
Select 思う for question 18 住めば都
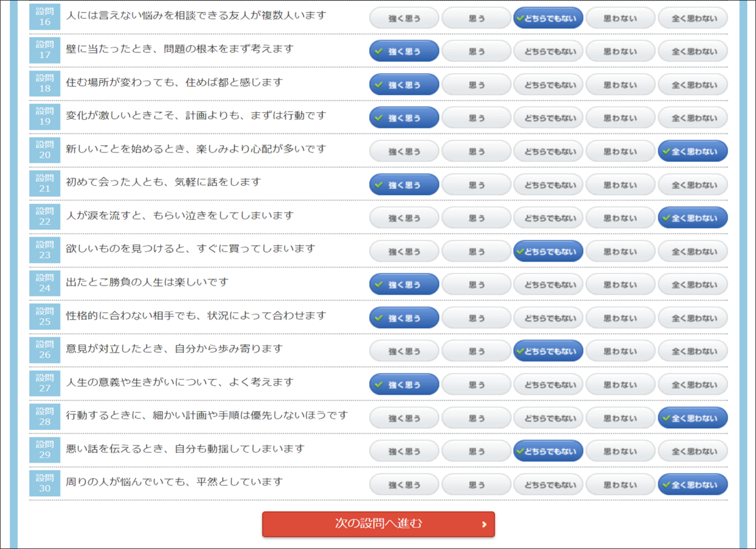pyautogui.click(x=476, y=85)
